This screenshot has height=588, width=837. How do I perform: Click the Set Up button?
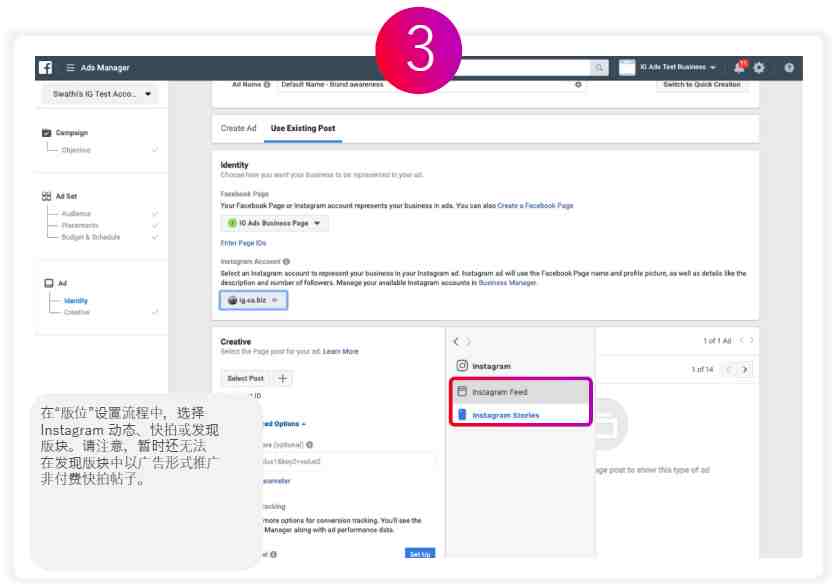[x=420, y=554]
